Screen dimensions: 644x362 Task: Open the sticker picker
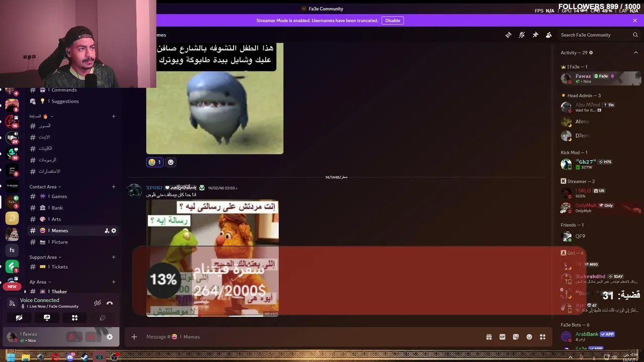pyautogui.click(x=516, y=337)
